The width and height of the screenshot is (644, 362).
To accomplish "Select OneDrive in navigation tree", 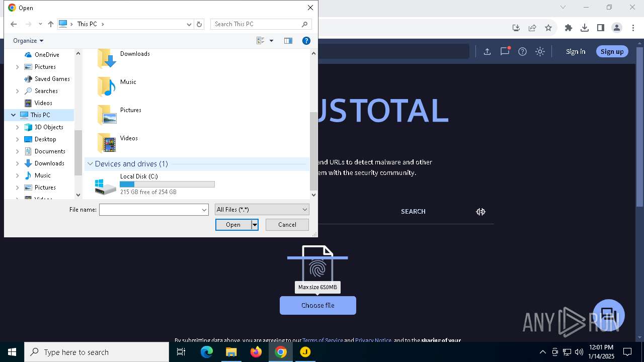I will pos(47,55).
